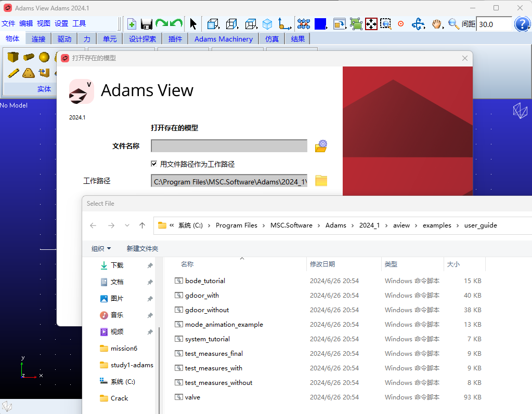
Task: Expand the chevron after aview breadcrumb
Action: point(416,225)
